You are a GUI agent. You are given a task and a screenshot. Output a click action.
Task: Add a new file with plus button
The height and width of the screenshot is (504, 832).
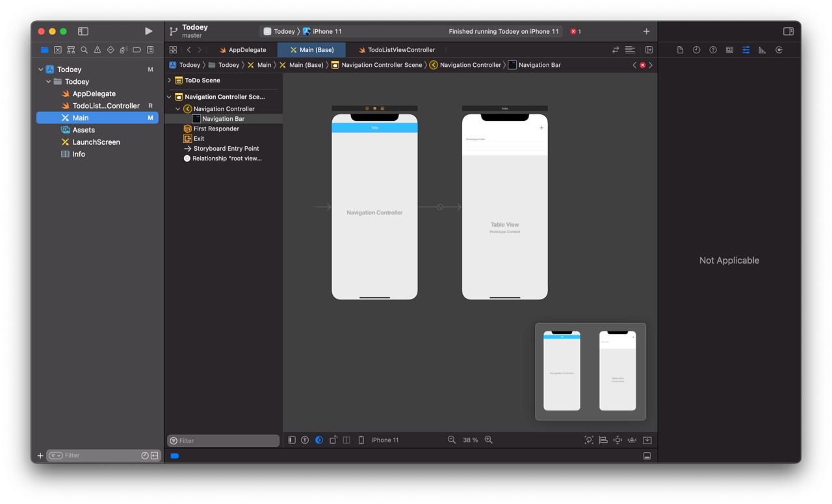click(x=40, y=456)
